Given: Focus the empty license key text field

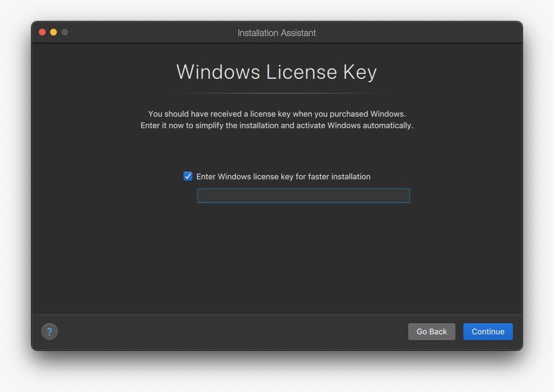Looking at the screenshot, I should (303, 195).
